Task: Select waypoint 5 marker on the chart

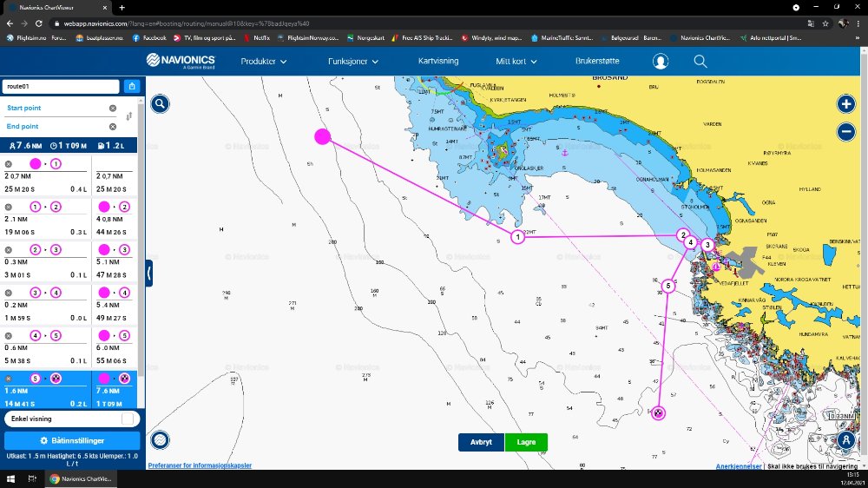Action: [x=668, y=286]
